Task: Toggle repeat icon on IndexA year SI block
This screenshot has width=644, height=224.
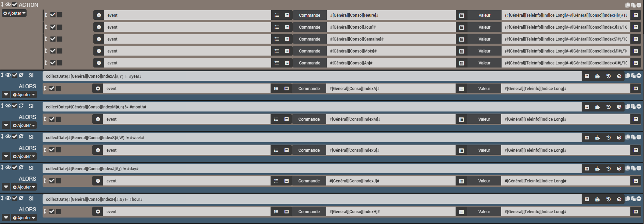Action: tap(21, 75)
